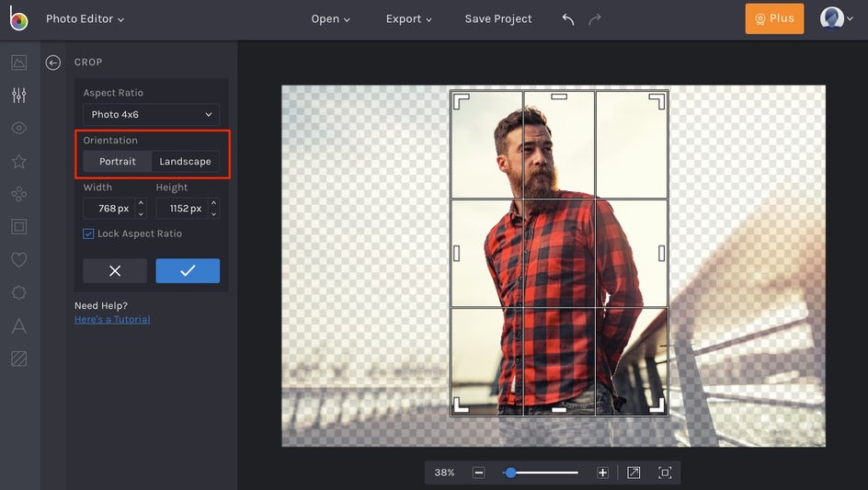Select the Edit sliders sidebar icon
This screenshot has width=868, height=490.
(19, 96)
